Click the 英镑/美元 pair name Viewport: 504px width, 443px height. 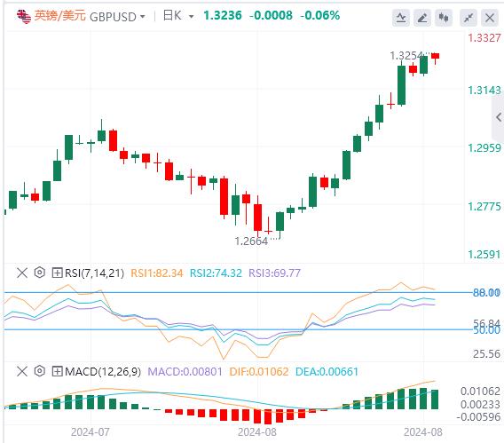click(x=59, y=15)
